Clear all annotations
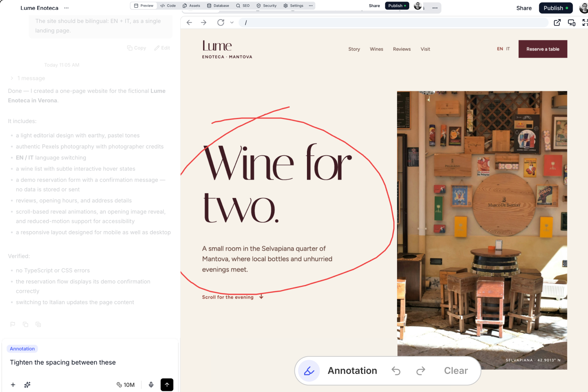Viewport: 588px width, 392px height. (456, 371)
